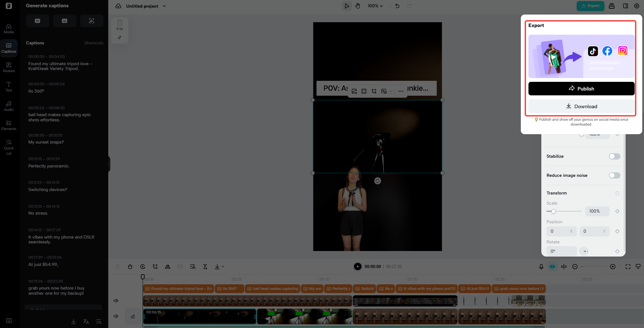Switch to the Shortcuts tab

(x=93, y=43)
